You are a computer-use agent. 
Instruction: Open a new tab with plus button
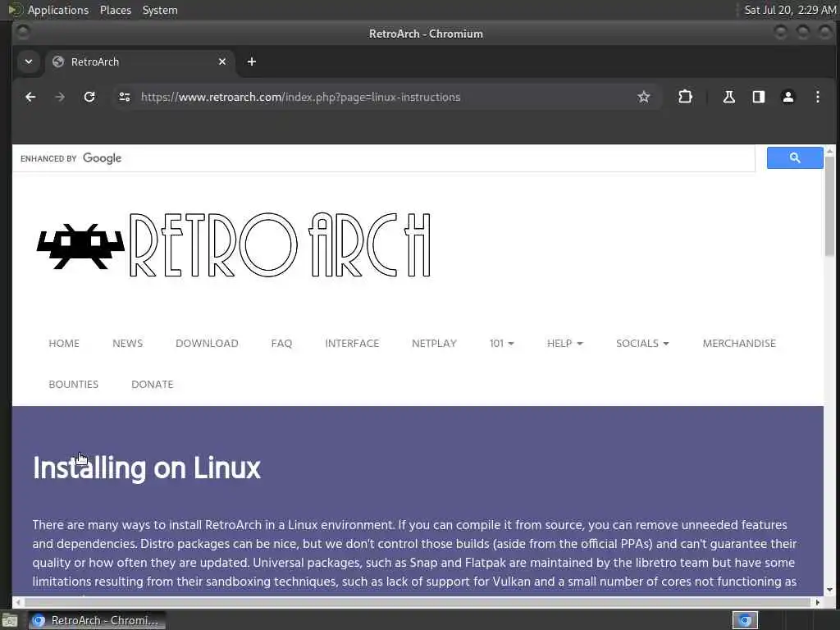(x=251, y=62)
